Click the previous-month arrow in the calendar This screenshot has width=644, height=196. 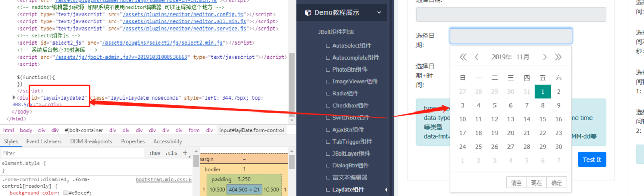477,57
